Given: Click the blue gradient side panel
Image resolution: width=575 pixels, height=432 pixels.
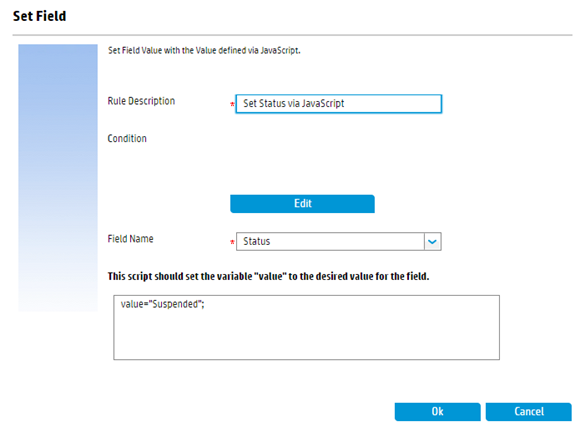Looking at the screenshot, I should [x=58, y=178].
